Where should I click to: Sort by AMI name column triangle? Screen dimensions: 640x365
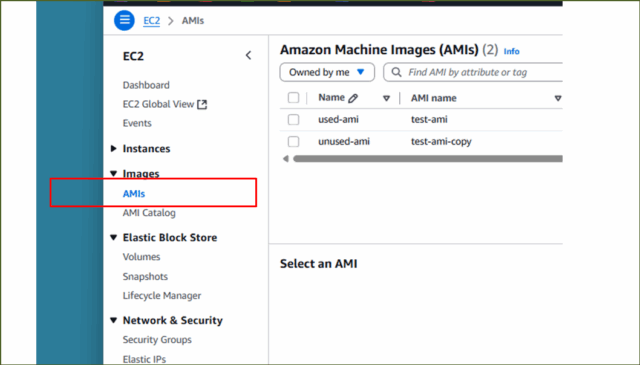[558, 98]
